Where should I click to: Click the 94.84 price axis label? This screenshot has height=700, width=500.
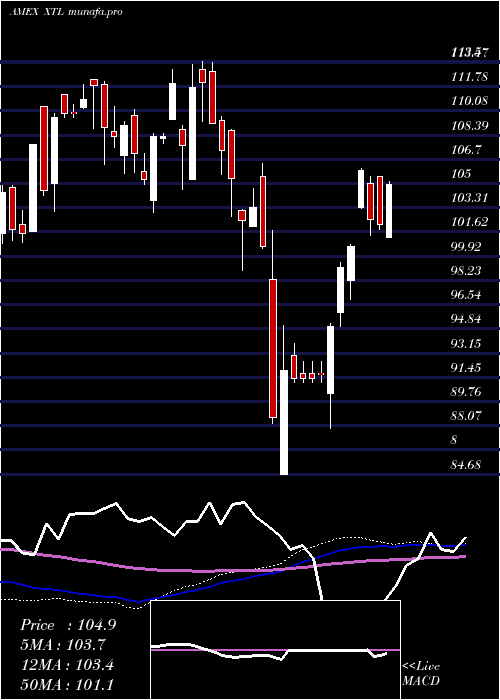(x=466, y=319)
